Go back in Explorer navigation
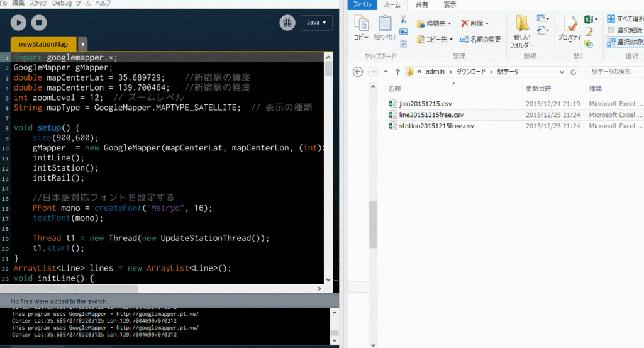 coord(358,72)
